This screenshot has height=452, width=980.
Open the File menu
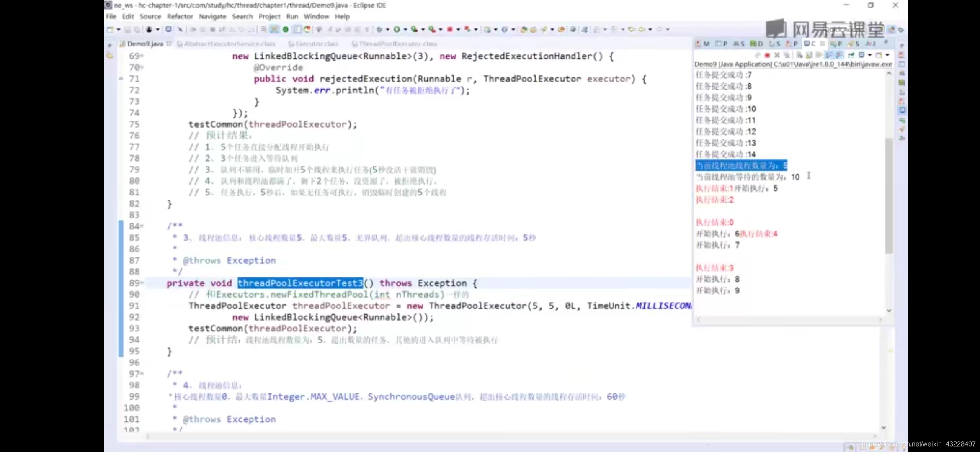[111, 17]
